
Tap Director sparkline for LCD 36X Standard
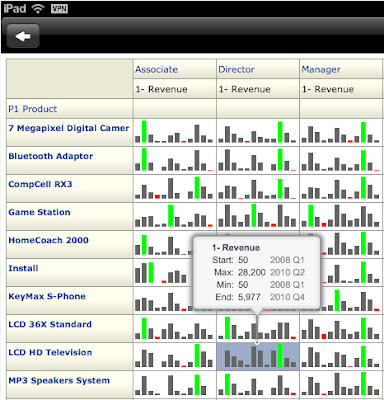click(257, 328)
